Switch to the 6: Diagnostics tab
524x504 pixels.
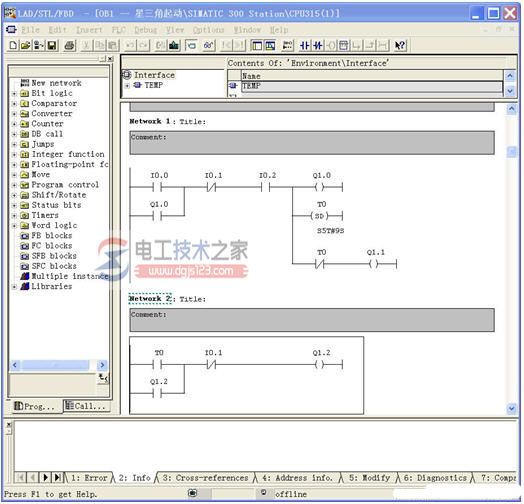435,478
